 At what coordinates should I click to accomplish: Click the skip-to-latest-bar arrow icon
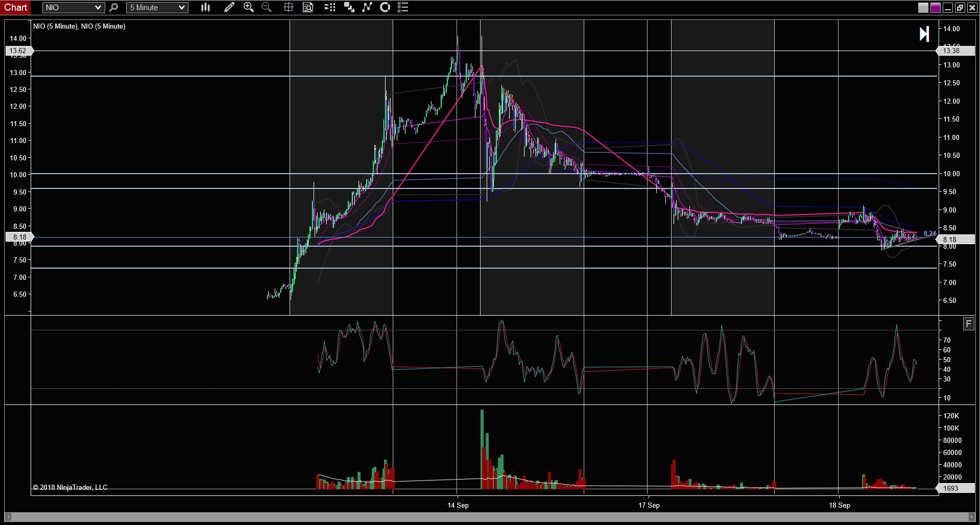coord(924,34)
